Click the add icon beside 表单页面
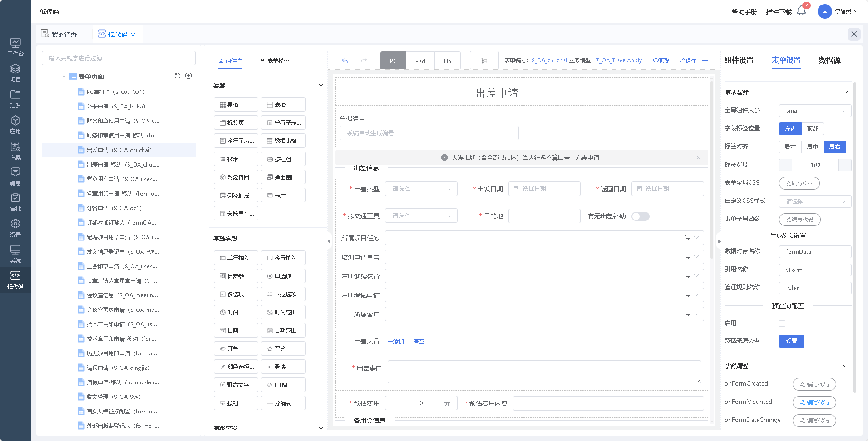 tap(188, 76)
